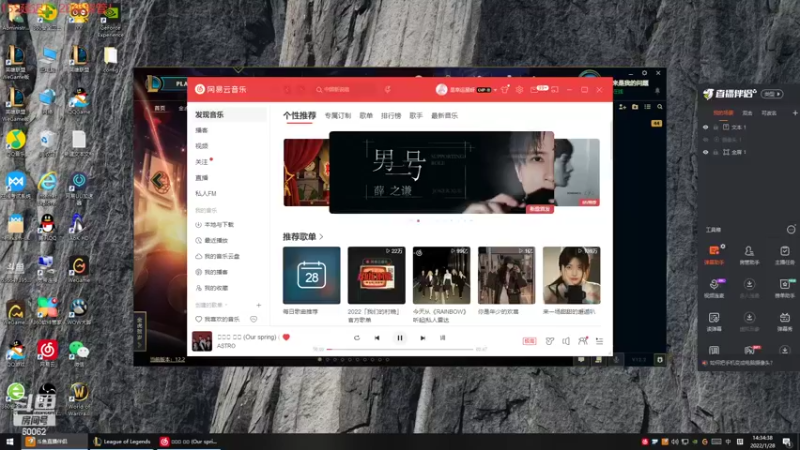
Task: Toggle visibility eye of 全屏 1 source
Action: coord(706,152)
